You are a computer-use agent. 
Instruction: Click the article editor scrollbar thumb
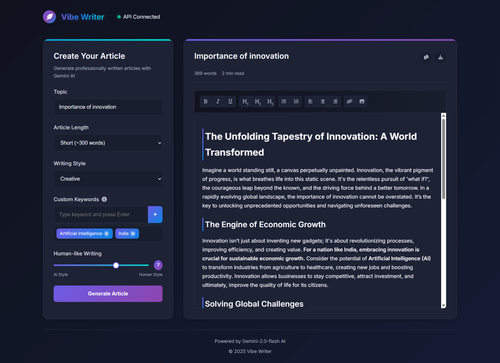443,158
